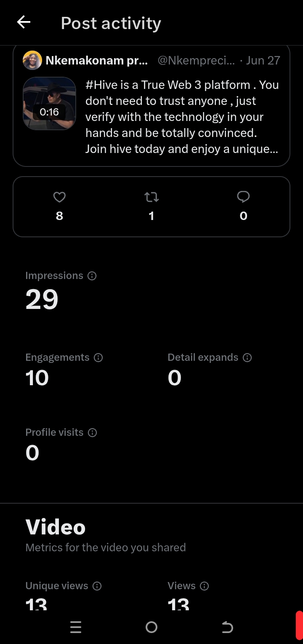Tap the @Nkempreci handle

point(196,60)
